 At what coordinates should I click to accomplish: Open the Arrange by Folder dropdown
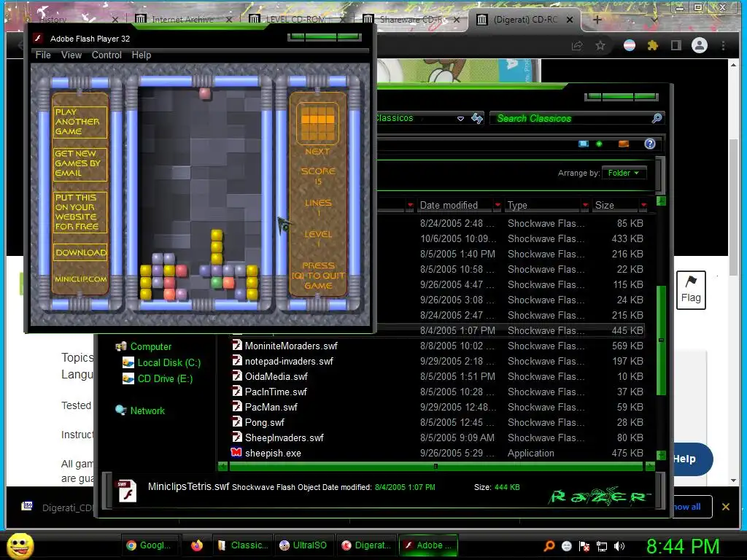pyautogui.click(x=624, y=173)
